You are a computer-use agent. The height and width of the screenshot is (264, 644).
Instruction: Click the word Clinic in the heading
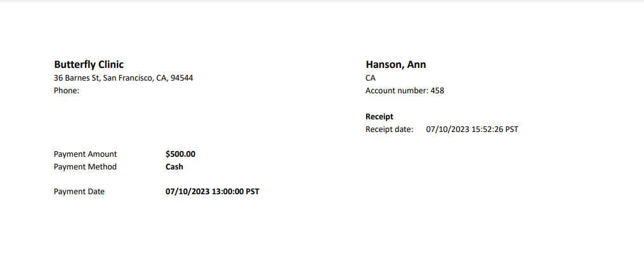108,65
